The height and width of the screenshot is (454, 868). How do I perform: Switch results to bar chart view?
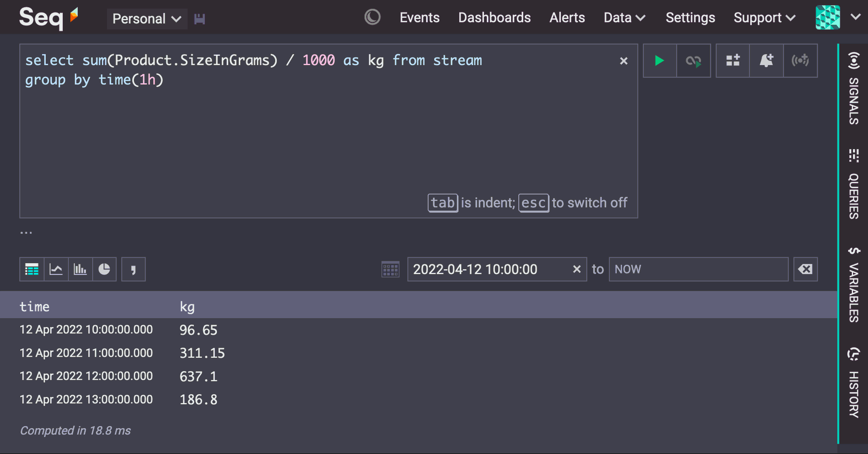pyautogui.click(x=80, y=269)
